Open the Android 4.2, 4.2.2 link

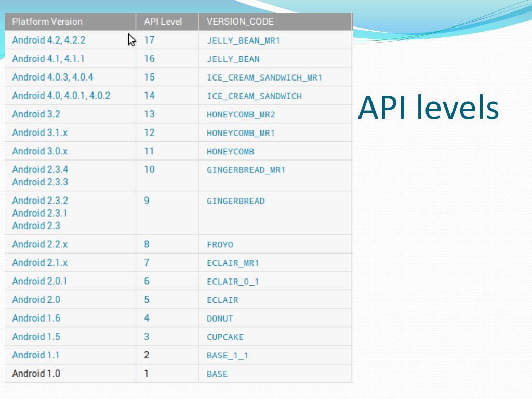48,40
